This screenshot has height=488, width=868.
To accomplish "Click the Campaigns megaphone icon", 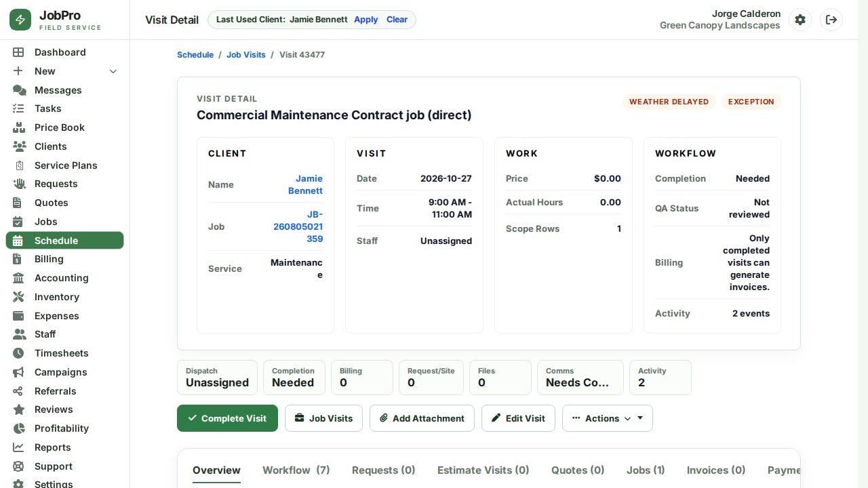I will pyautogui.click(x=18, y=372).
